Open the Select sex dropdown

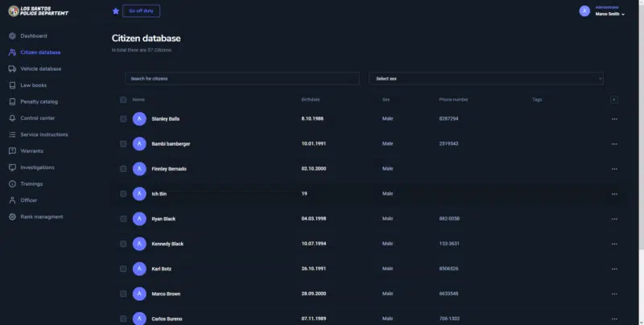tap(486, 78)
